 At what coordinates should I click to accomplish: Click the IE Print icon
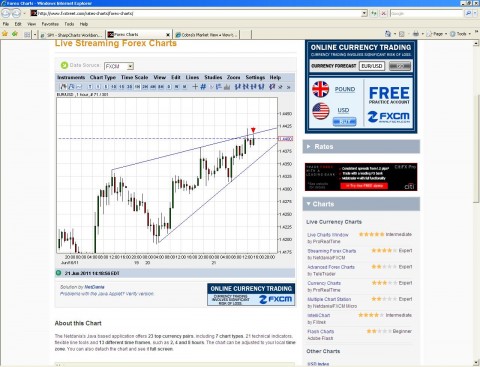tap(416, 34)
